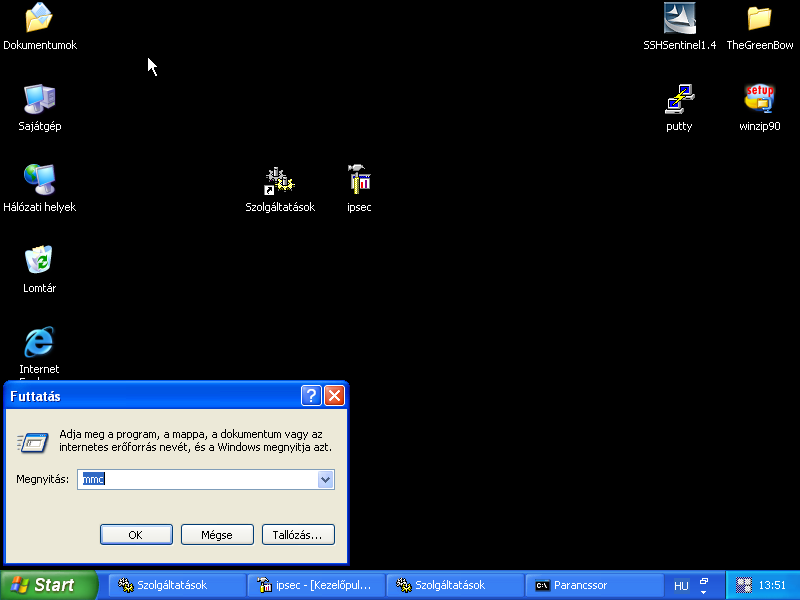Close the Futtatás dialog with the X

coord(335,395)
